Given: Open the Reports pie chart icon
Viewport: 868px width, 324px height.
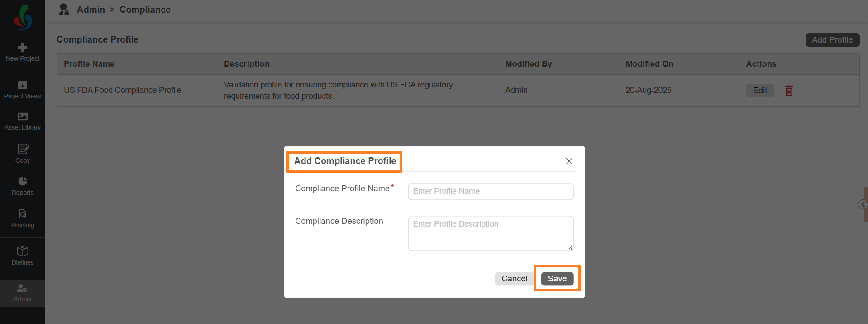Looking at the screenshot, I should [x=23, y=181].
